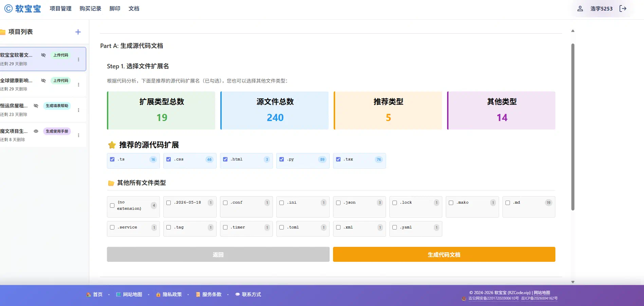Screen dimensions: 644x306
Task: Click the 生成填表帮助 tag
Action: (x=57, y=106)
